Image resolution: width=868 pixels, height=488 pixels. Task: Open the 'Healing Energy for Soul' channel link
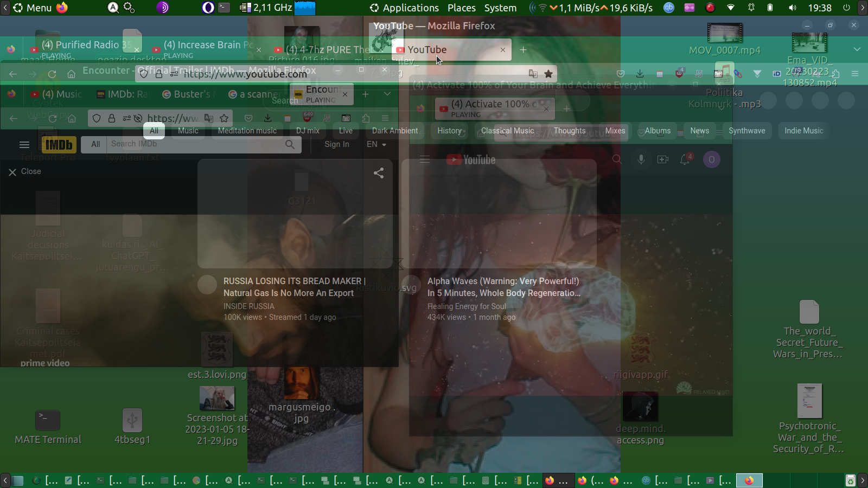(x=467, y=306)
